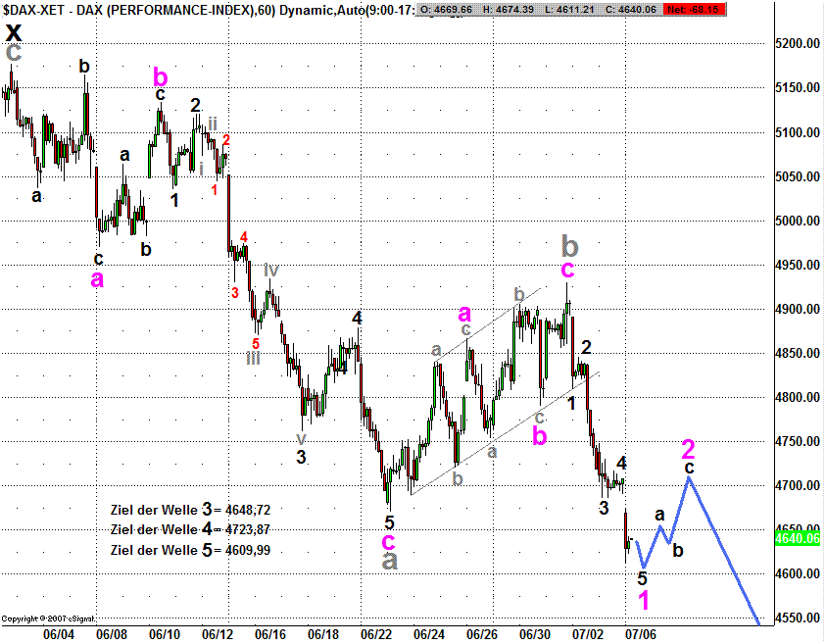Click the Ziel der Welle 5 target text

190,550
